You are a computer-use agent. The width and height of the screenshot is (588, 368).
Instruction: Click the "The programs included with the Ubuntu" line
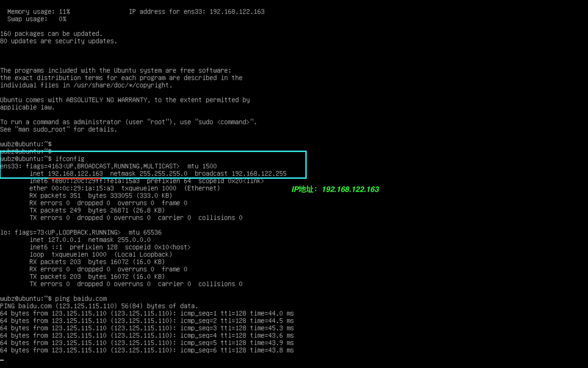[x=116, y=71]
